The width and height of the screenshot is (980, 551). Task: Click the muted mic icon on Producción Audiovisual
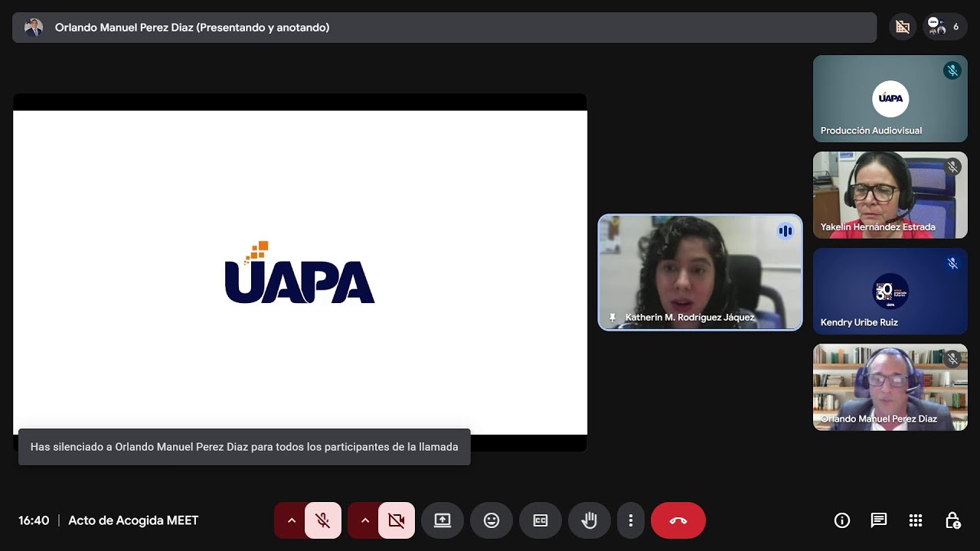(952, 71)
